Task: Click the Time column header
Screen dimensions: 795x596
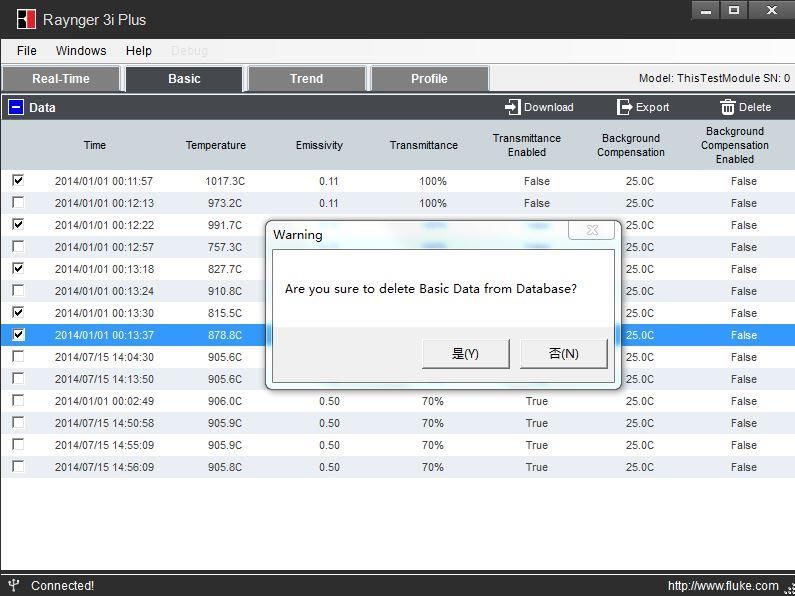Action: [95, 145]
